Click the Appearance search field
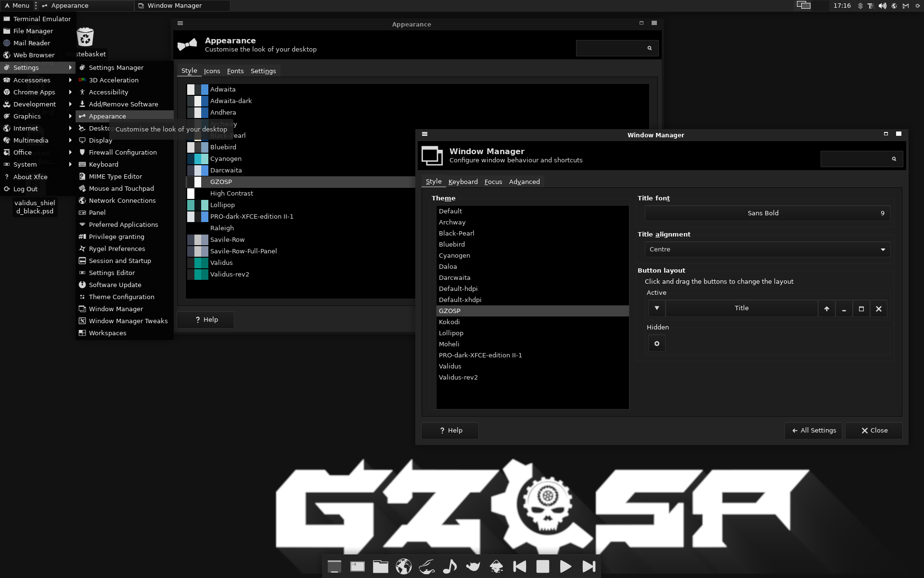Viewport: 924px width, 578px height. [617, 48]
